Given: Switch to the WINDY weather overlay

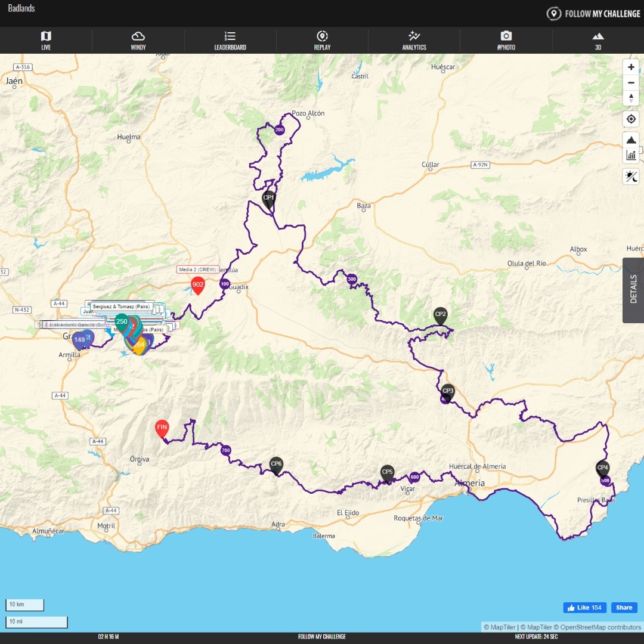Looking at the screenshot, I should pyautogui.click(x=138, y=41).
